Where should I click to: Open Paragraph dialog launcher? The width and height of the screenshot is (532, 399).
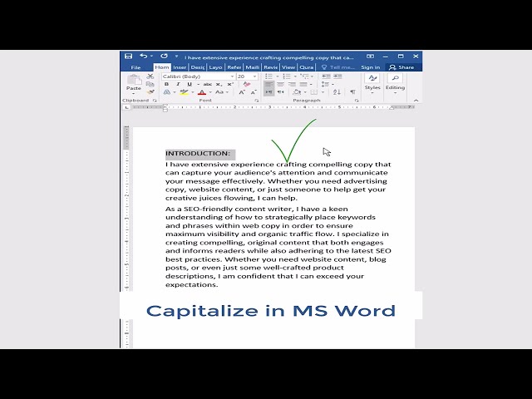[x=357, y=101]
